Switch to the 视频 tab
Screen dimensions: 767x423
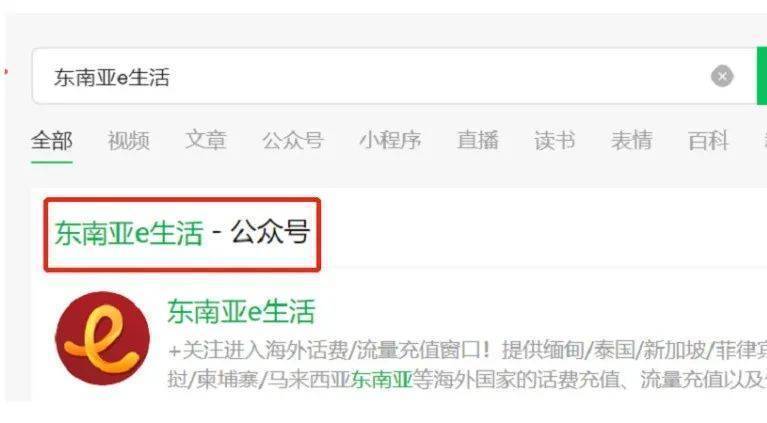tap(129, 141)
